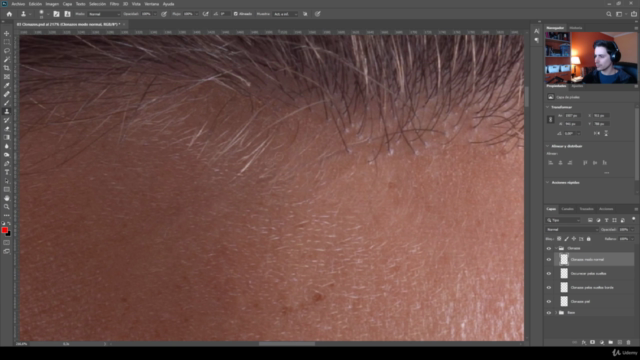The height and width of the screenshot is (360, 640).
Task: Expand the Base group
Action: click(556, 313)
